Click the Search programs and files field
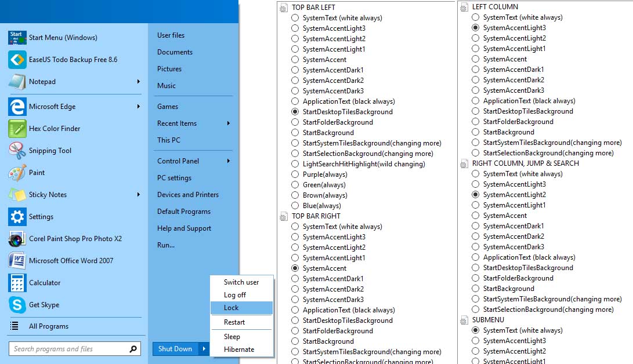The image size is (633, 364). click(75, 349)
